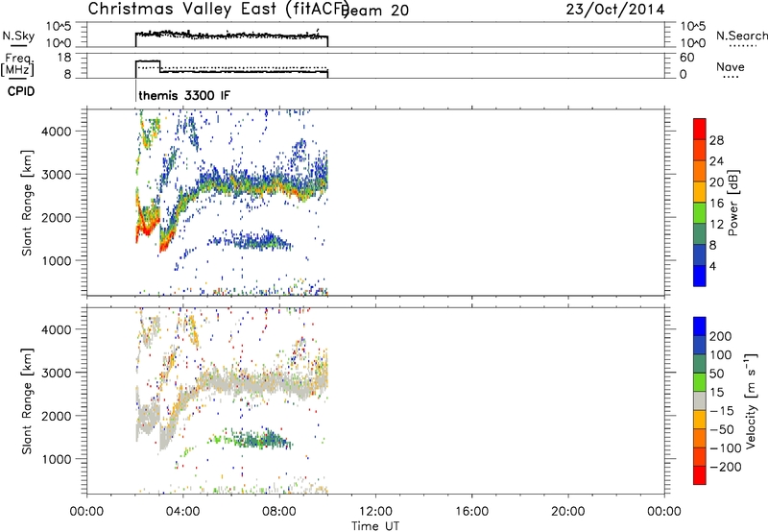Click the 16:00 time tick label
This screenshot has height=532, width=768.
(x=471, y=512)
